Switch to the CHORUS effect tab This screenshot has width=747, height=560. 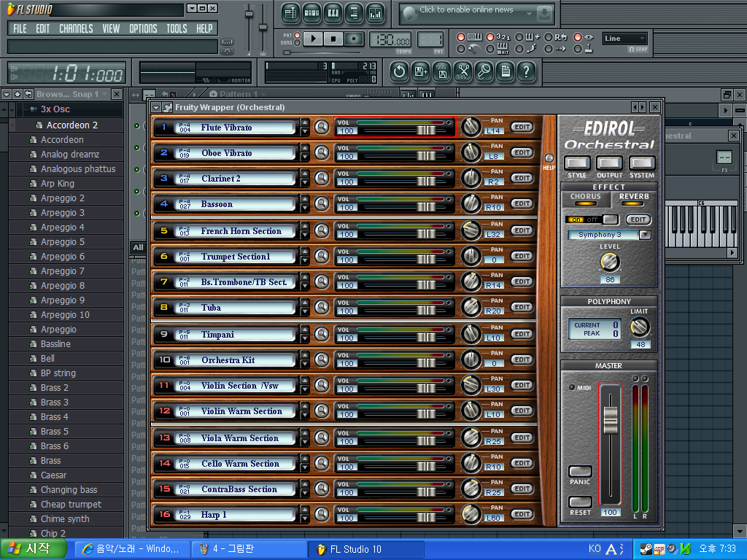tap(586, 198)
